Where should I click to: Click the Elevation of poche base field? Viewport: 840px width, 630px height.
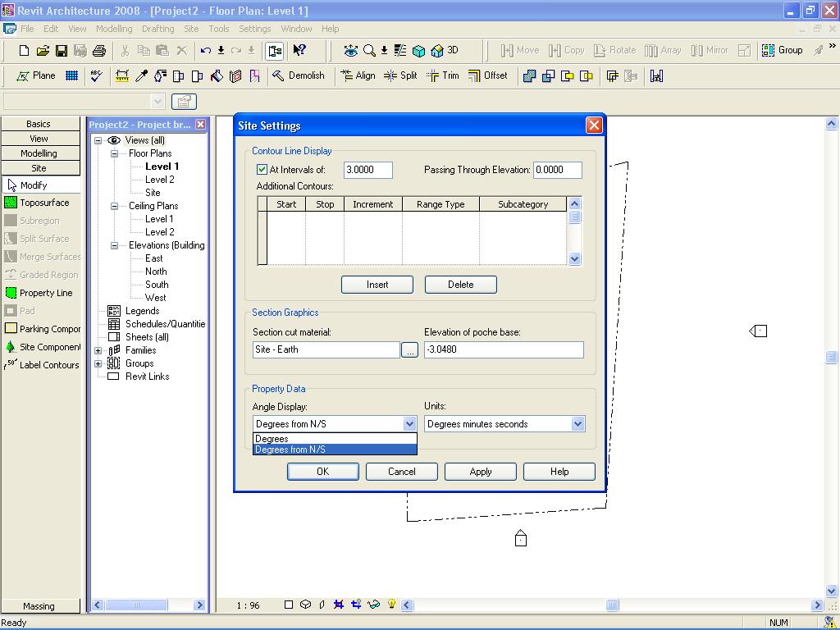click(503, 349)
